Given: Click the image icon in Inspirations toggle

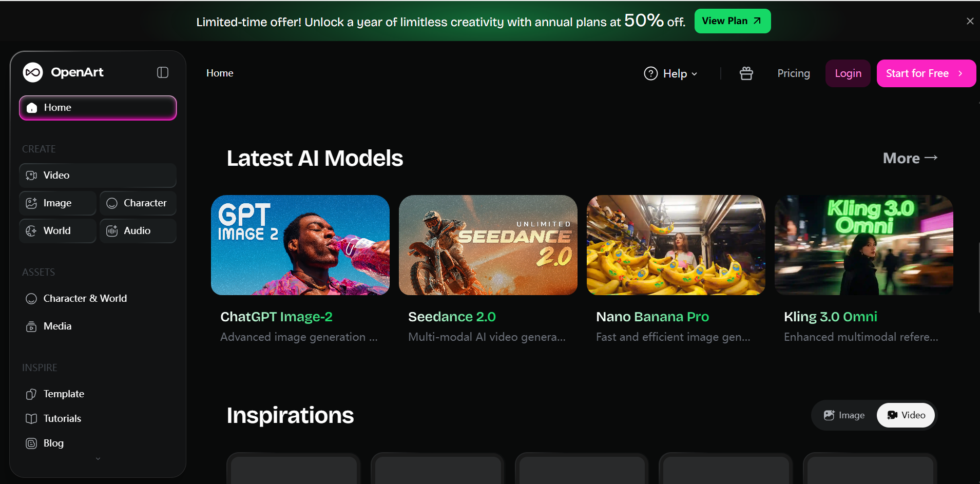Looking at the screenshot, I should (829, 415).
